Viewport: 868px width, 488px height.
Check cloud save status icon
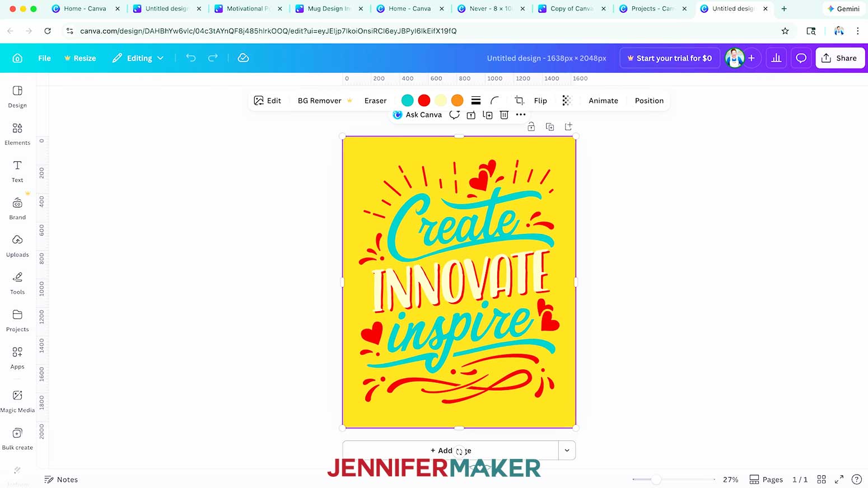(243, 58)
